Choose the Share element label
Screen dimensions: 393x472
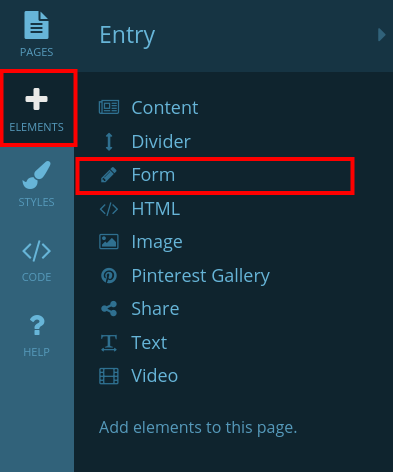(x=155, y=309)
